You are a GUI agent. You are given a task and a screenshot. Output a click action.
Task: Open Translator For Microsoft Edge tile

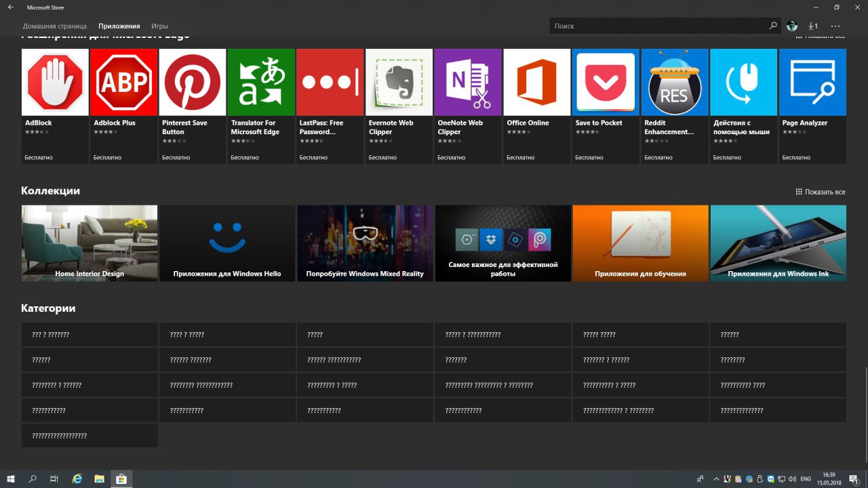(261, 106)
